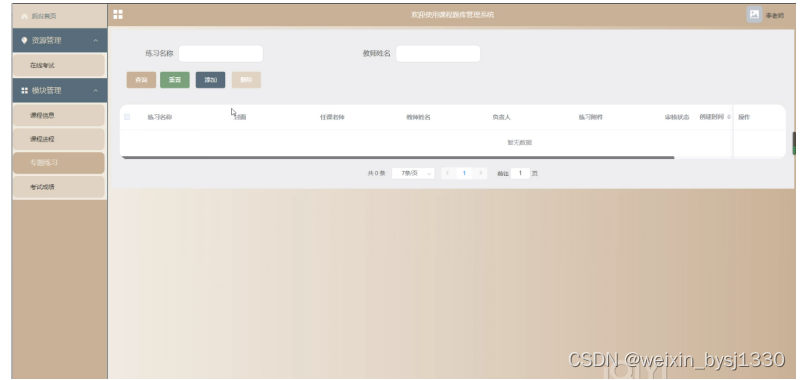Screen dimensions: 801x380
Task: Go to the previous page arrow
Action: (448, 173)
